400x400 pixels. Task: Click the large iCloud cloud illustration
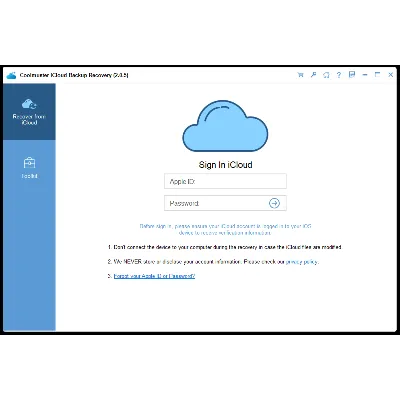(x=225, y=126)
